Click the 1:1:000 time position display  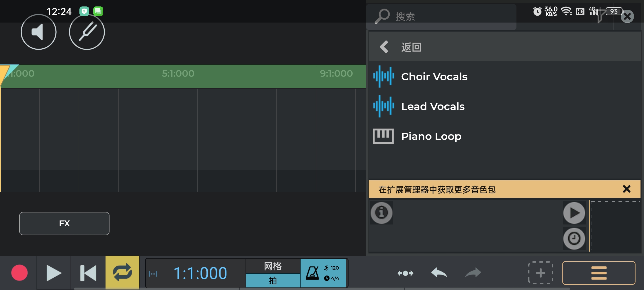click(x=200, y=273)
